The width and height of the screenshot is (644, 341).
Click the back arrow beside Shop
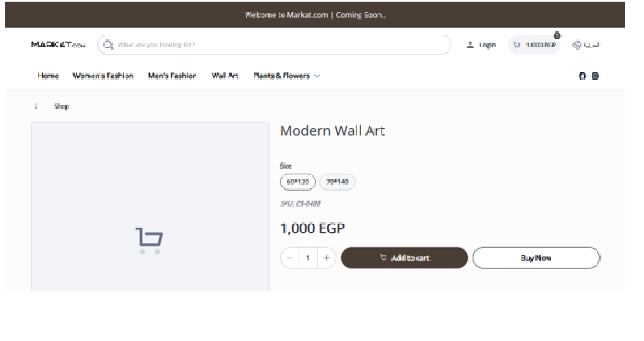(x=36, y=106)
